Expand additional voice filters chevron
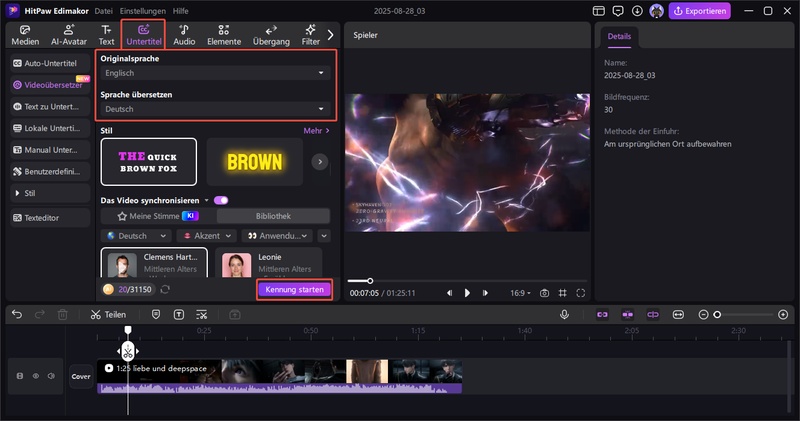 pyautogui.click(x=324, y=236)
